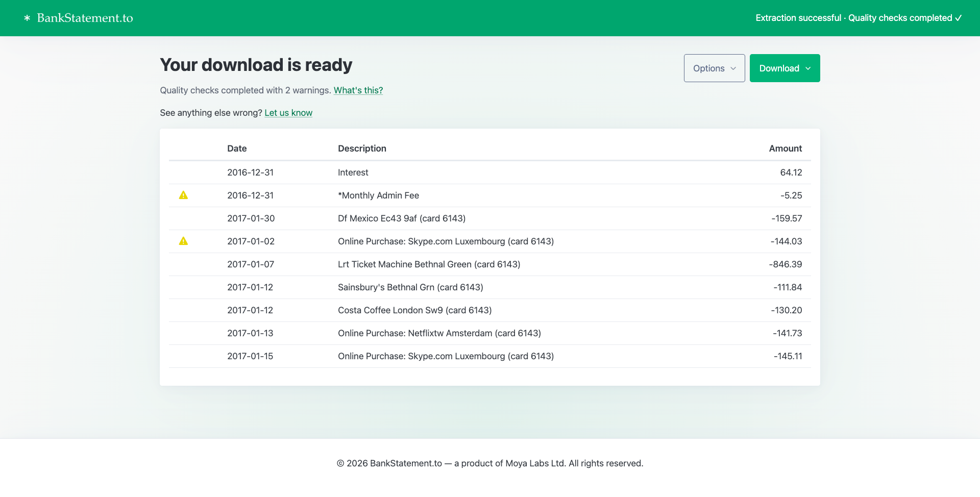Click the date 2017-01-30
Image resolution: width=980 pixels, height=497 pixels.
pyautogui.click(x=251, y=218)
